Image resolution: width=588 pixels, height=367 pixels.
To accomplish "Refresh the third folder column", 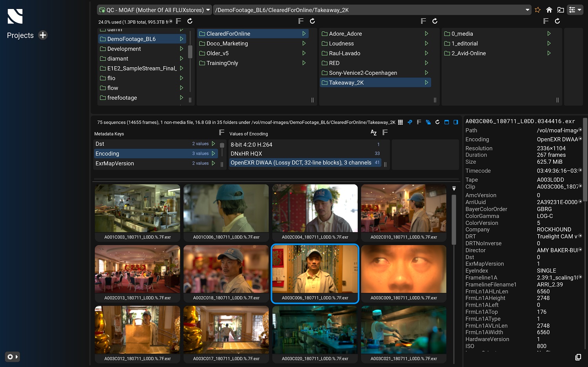I will 435,21.
